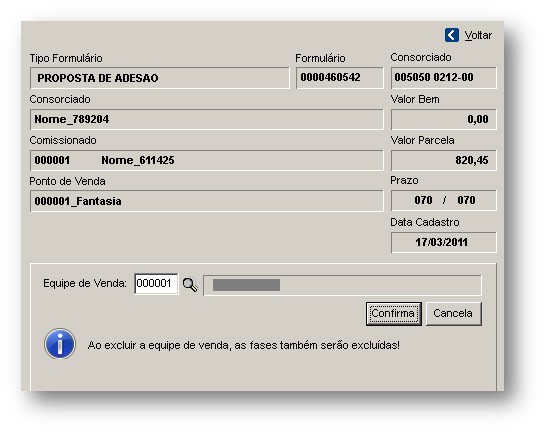Click Data Cadastro field 17/03/2011
This screenshot has height=433, width=546.
(x=443, y=242)
